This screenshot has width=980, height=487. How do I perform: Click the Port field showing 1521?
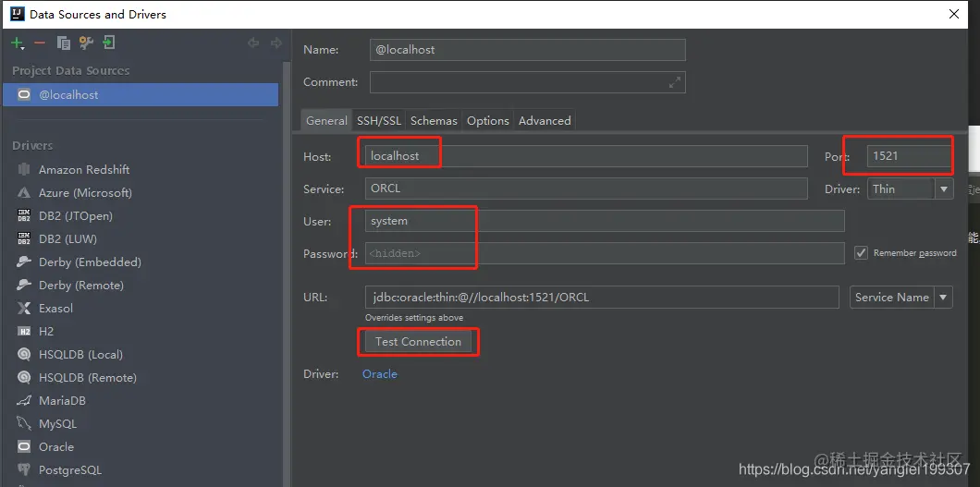(910, 156)
